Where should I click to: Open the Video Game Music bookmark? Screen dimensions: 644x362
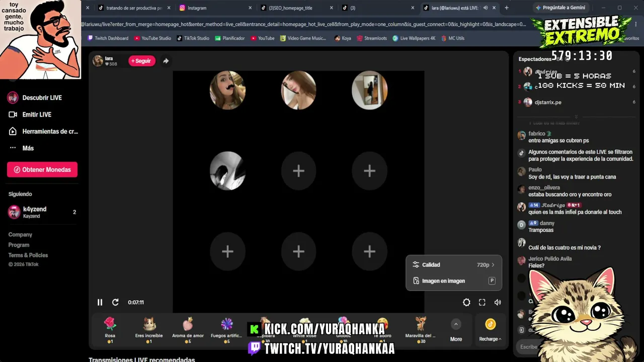[x=303, y=38]
